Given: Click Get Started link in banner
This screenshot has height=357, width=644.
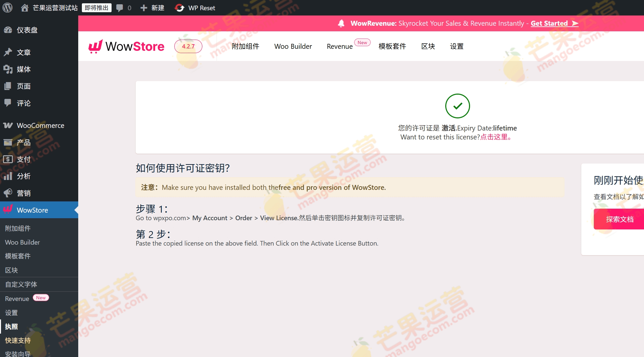Looking at the screenshot, I should tap(549, 23).
